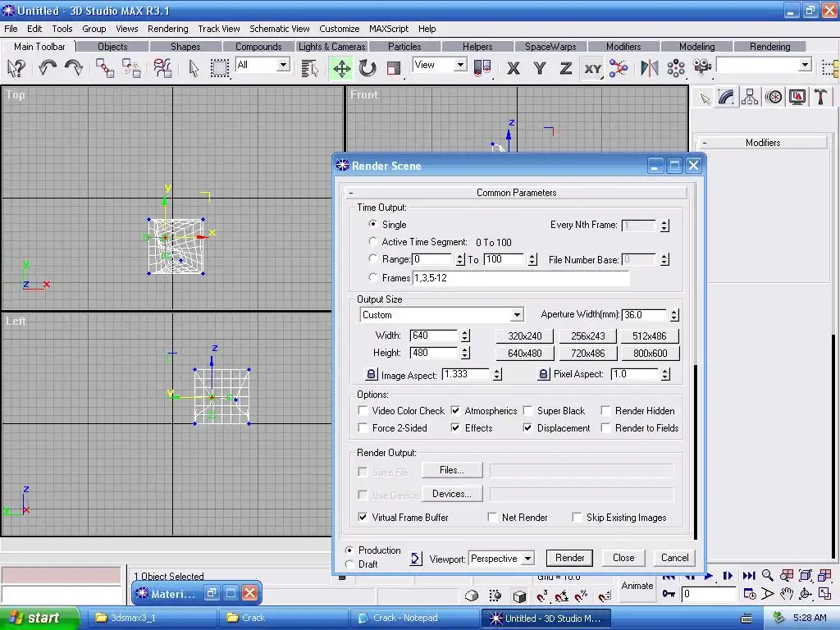Viewport: 840px width, 630px height.
Task: Click the Width spinner arrows
Action: click(x=465, y=336)
